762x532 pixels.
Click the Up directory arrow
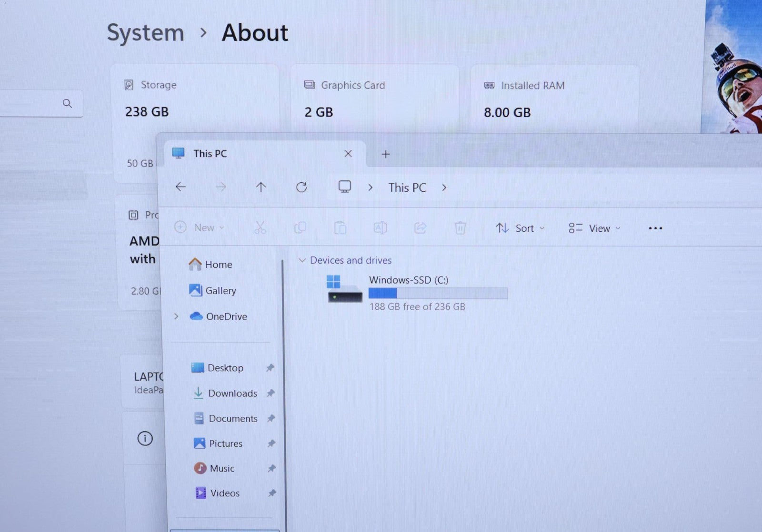click(261, 187)
